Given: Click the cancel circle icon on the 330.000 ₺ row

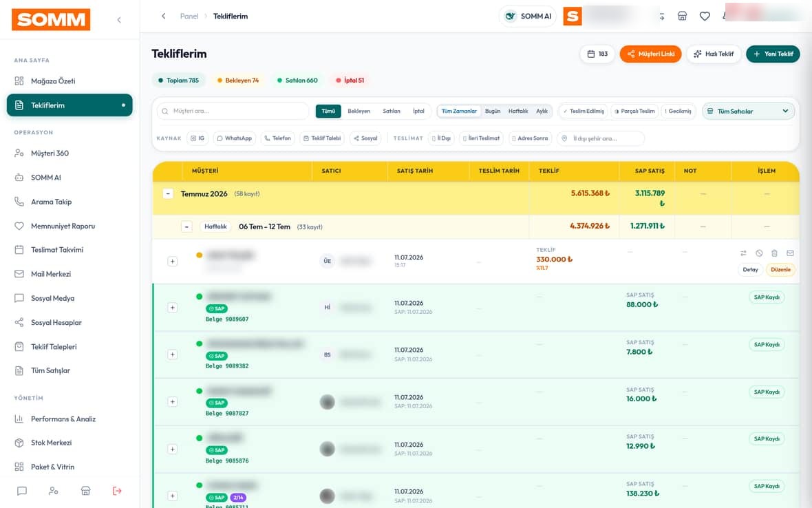Looking at the screenshot, I should tap(758, 253).
